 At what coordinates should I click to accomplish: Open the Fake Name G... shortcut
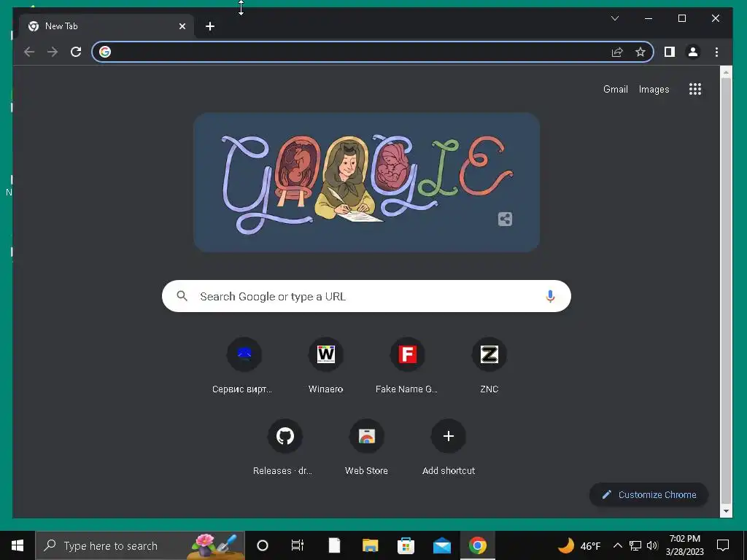point(407,367)
